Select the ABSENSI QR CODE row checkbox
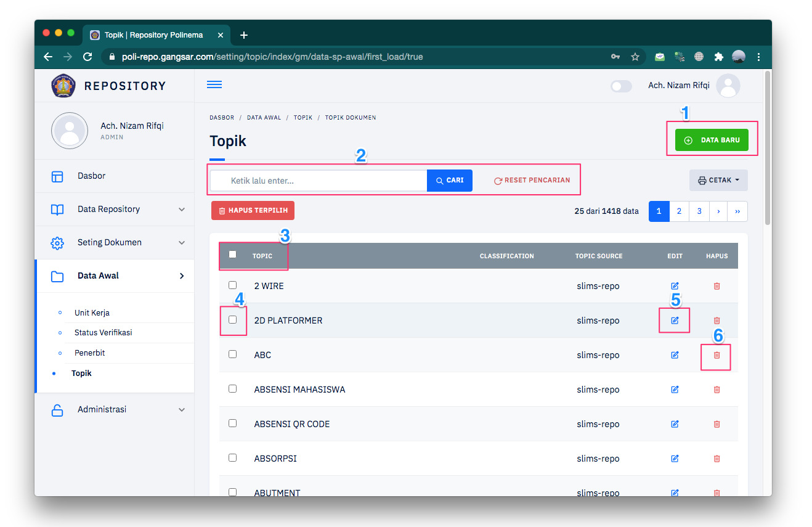This screenshot has height=527, width=812. [232, 423]
